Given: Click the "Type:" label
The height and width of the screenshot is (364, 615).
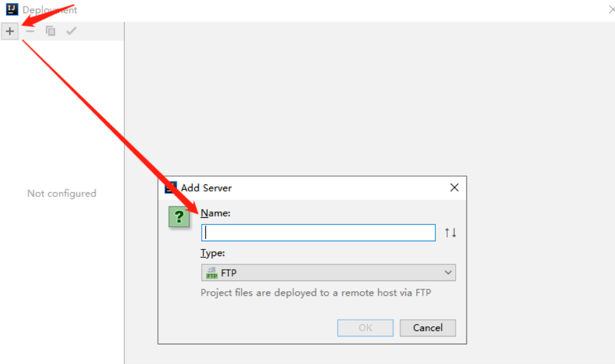Looking at the screenshot, I should click(x=213, y=253).
